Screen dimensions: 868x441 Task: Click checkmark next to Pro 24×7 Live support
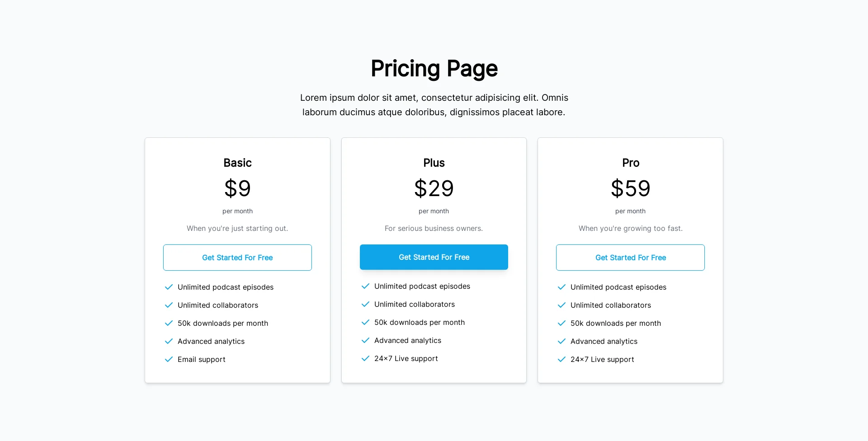[561, 359]
